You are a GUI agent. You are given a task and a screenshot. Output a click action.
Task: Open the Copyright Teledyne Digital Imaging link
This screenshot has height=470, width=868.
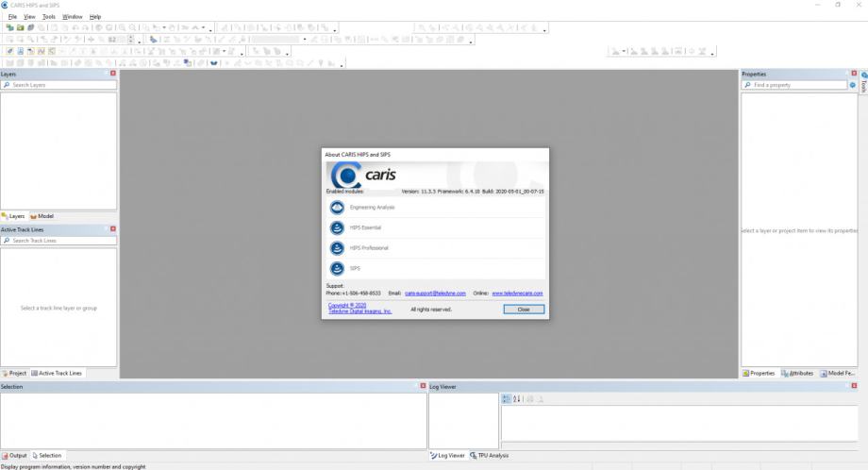(359, 309)
